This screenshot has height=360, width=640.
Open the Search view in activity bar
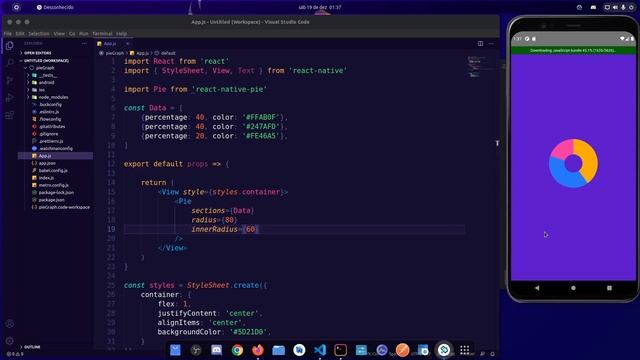9,63
